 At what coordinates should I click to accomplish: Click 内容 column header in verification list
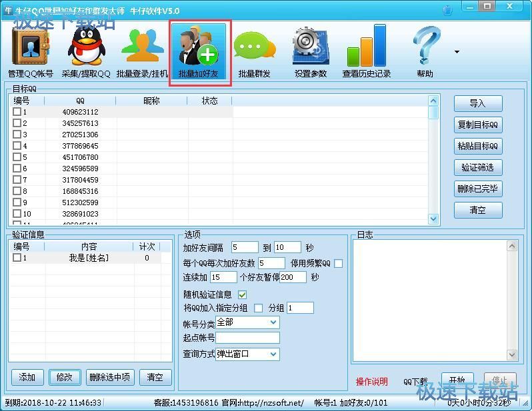pos(89,246)
